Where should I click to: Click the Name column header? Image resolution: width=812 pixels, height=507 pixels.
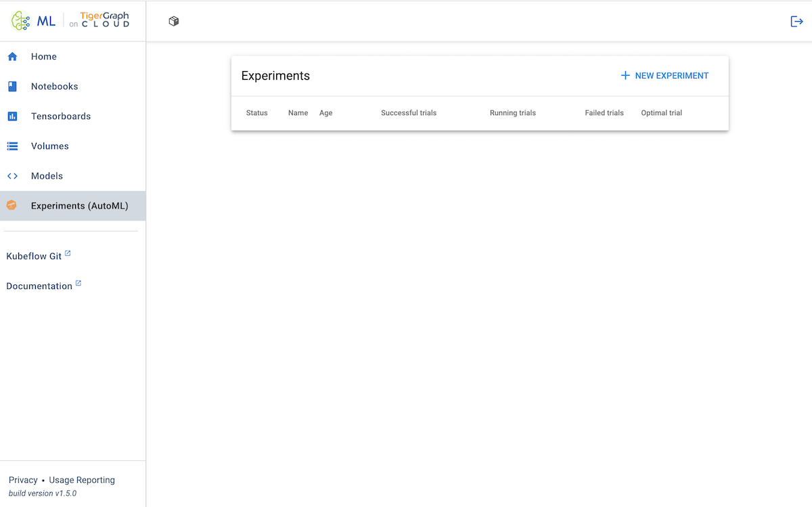(298, 113)
